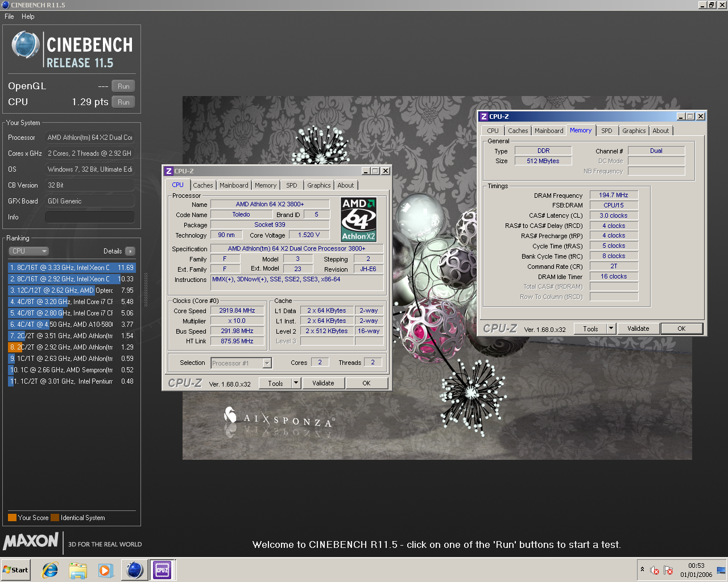Image resolution: width=728 pixels, height=582 pixels.
Task: Switch to Mainboard tab in Memory CPU-Z window
Action: 549,131
